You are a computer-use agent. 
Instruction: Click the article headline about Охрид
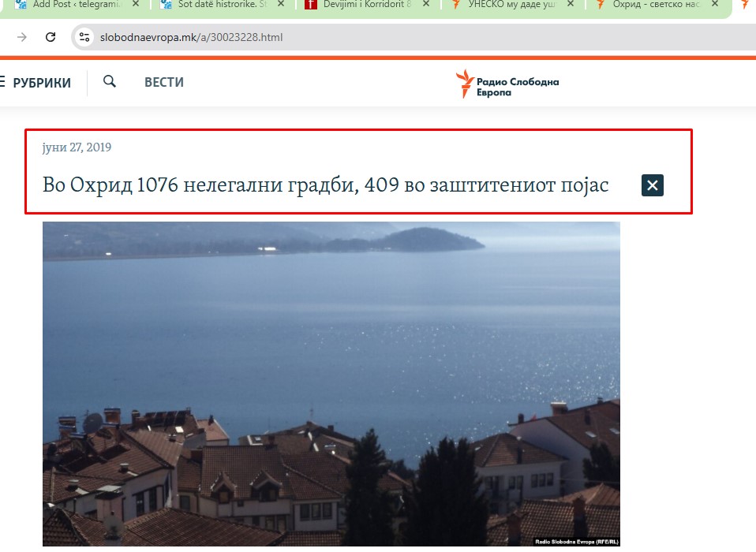[x=325, y=185]
